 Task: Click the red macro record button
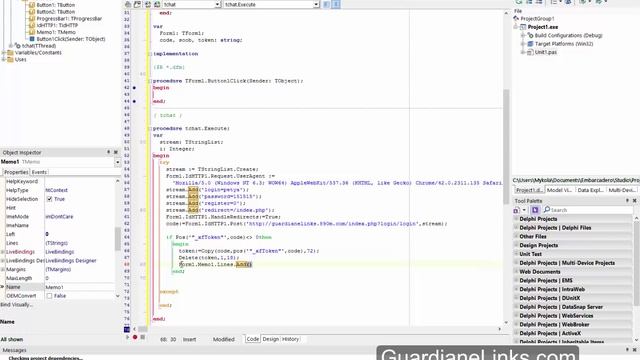point(135,337)
